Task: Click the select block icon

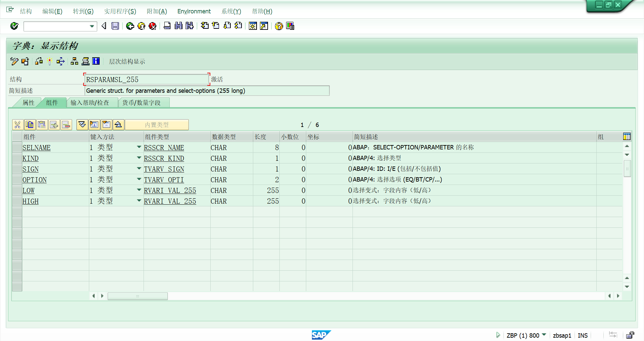Action: coord(94,125)
